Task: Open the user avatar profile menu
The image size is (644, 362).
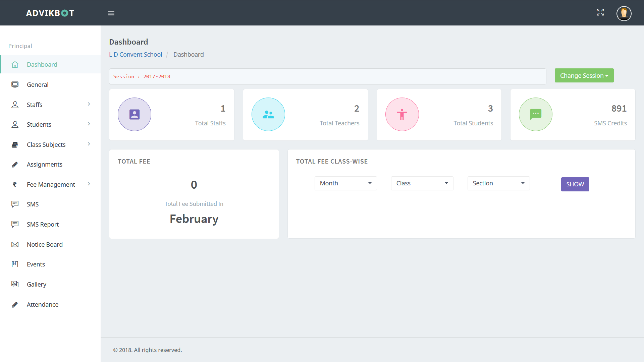Action: 624,13
